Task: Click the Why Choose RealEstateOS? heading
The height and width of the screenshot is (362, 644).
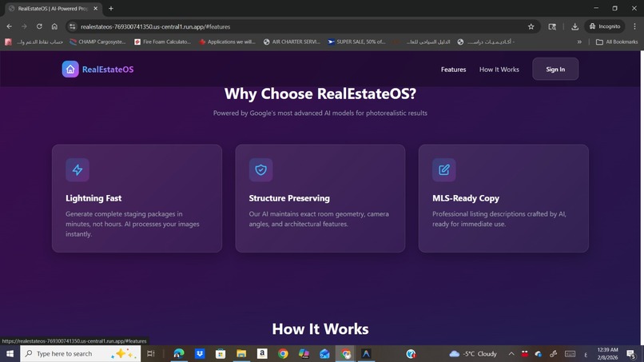Action: (x=320, y=93)
